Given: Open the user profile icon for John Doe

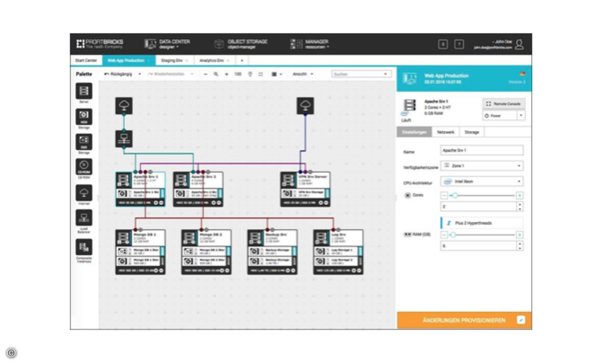Looking at the screenshot, I should pyautogui.click(x=519, y=44).
